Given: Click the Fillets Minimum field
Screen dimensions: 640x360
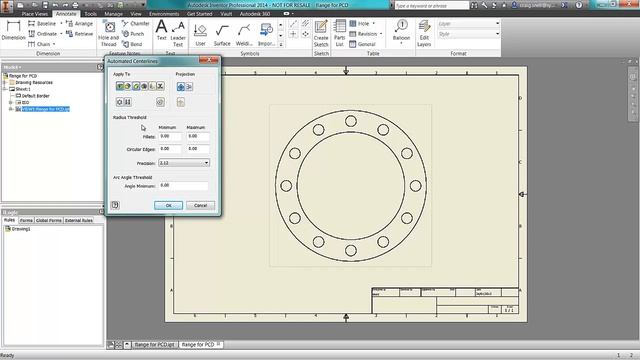Looking at the screenshot, I should tap(170, 137).
